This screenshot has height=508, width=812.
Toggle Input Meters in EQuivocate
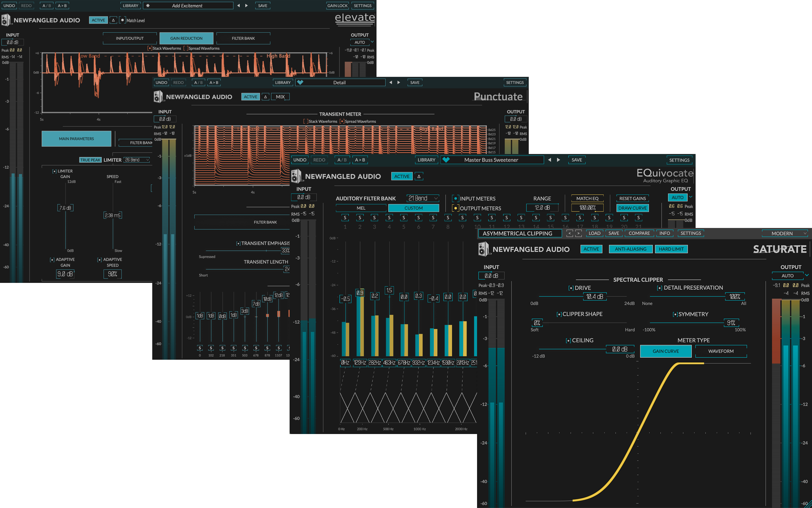pyautogui.click(x=455, y=198)
